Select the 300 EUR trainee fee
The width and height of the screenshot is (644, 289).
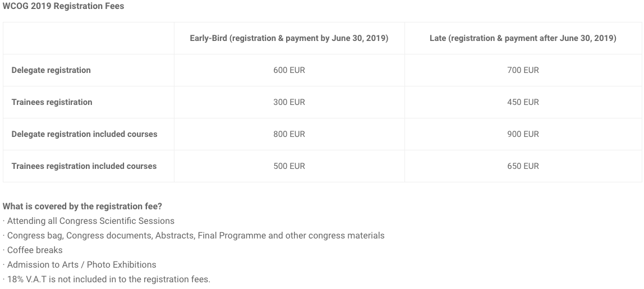289,102
